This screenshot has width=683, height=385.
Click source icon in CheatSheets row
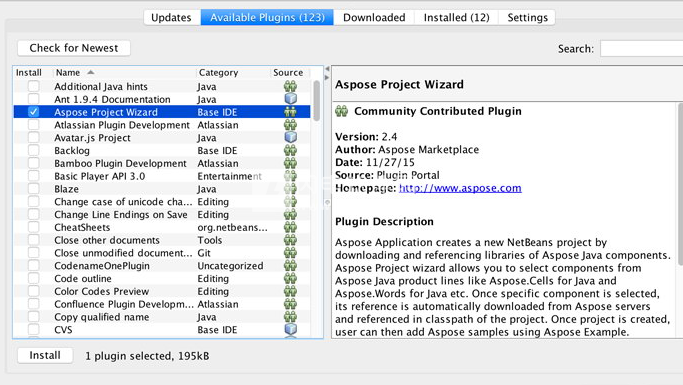[291, 227]
